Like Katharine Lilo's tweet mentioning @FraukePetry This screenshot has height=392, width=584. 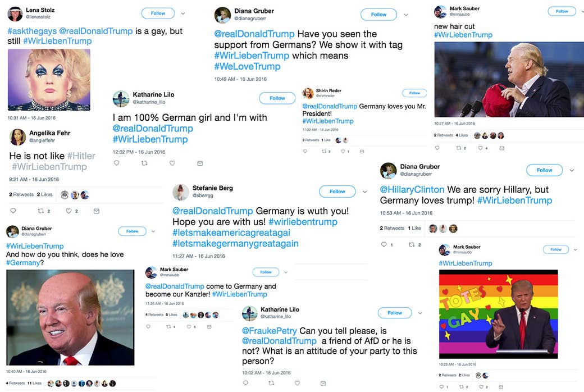pos(297,383)
